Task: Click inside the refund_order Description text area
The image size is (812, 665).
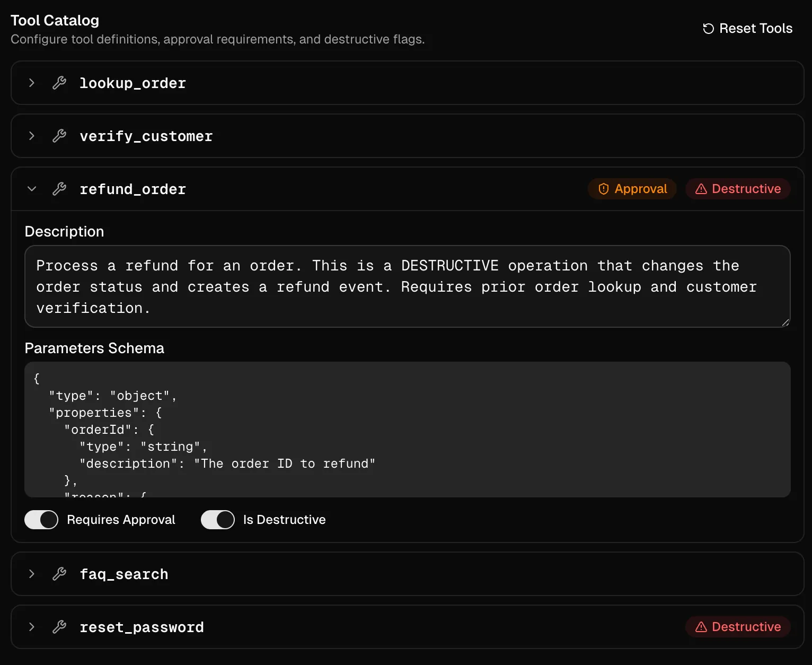Action: 407,286
